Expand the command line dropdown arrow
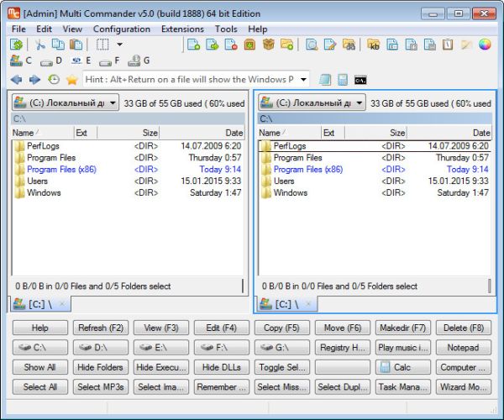504x420 pixels. click(303, 79)
